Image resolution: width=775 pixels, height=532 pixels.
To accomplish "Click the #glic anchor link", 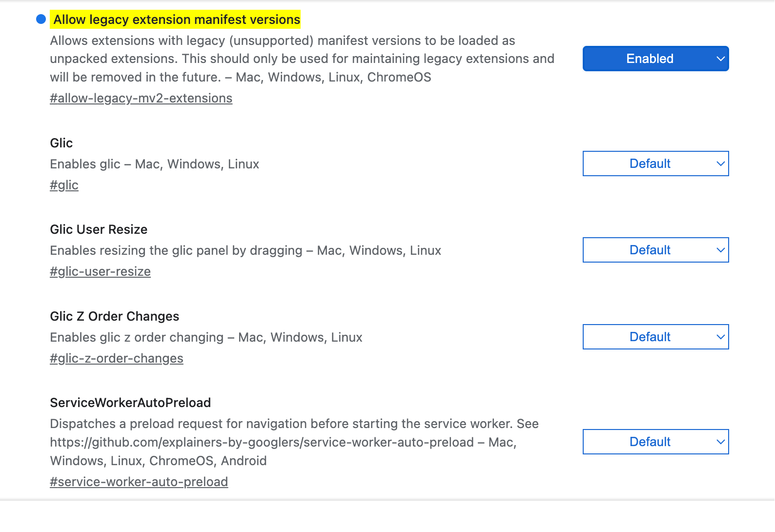I will pyautogui.click(x=64, y=185).
